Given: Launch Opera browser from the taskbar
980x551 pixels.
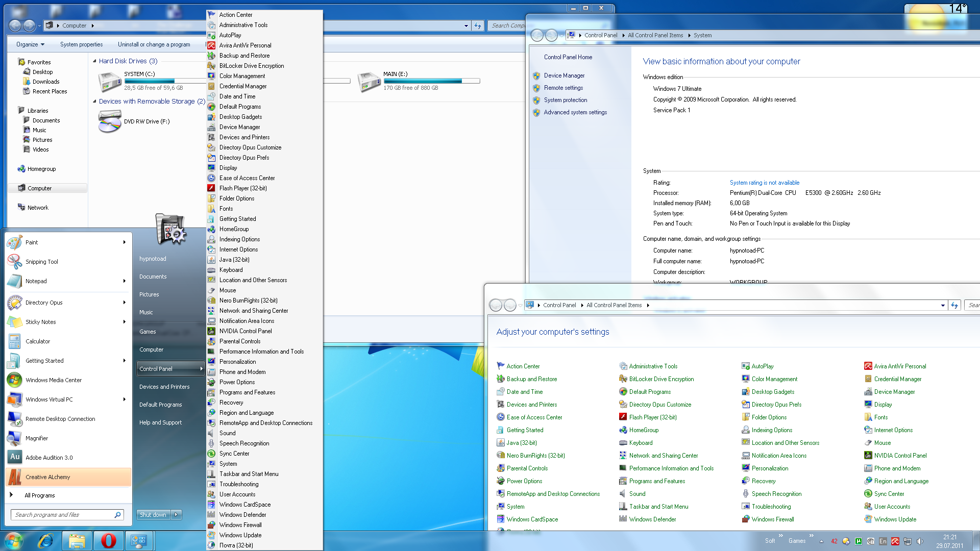Looking at the screenshot, I should pos(108,540).
